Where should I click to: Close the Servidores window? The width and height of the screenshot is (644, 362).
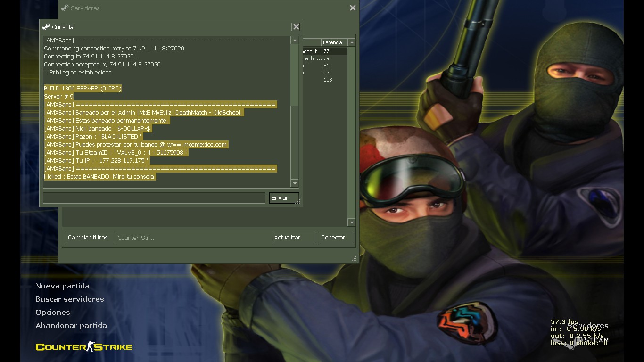point(353,8)
